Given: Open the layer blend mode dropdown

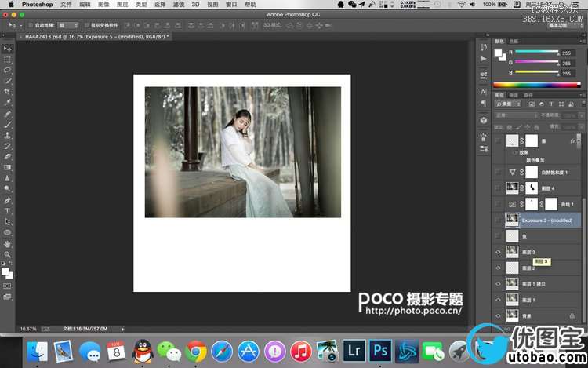Looking at the screenshot, I should [x=515, y=115].
